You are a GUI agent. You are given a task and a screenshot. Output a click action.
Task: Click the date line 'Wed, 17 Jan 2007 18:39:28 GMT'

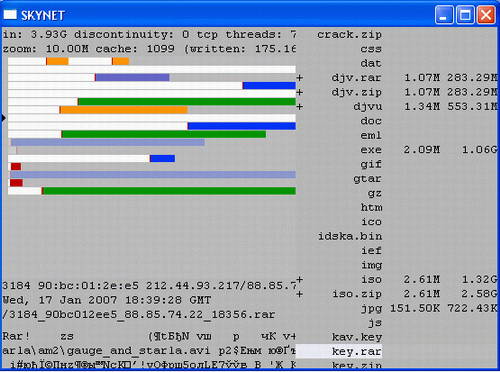[x=106, y=300]
